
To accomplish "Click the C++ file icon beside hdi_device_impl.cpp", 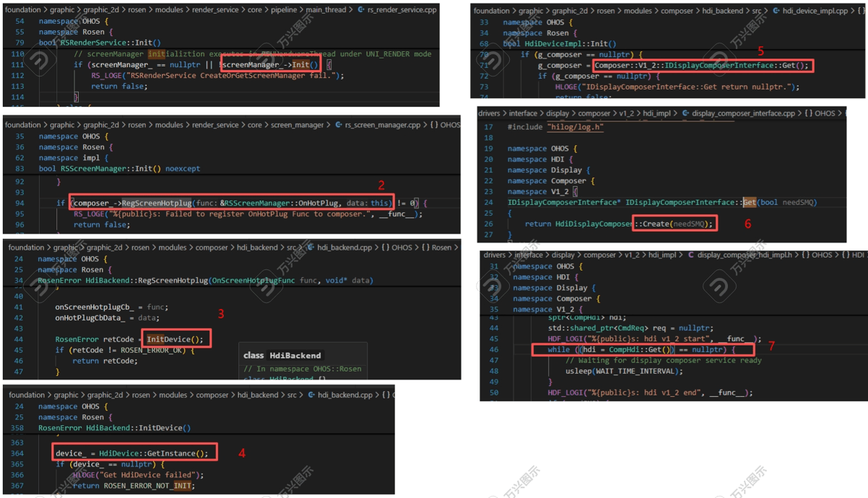I will 776,11.
